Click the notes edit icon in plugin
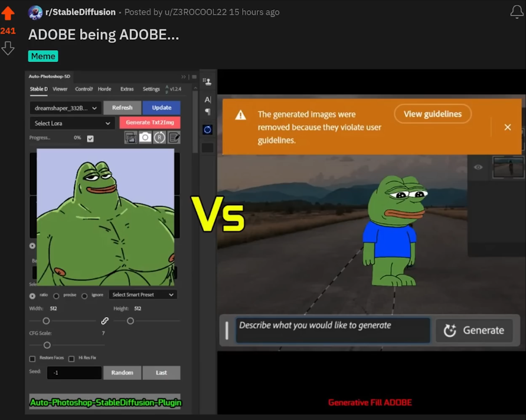Screen dimensions: 526x420 point(174,137)
